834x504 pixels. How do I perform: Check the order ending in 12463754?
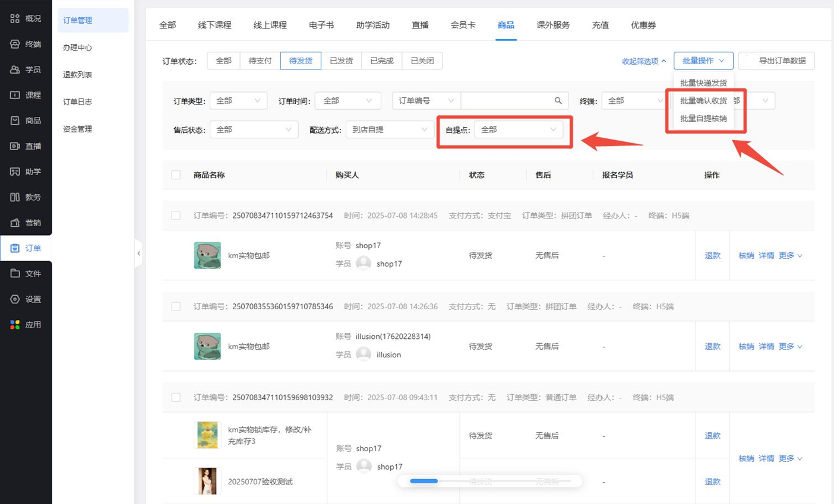point(176,215)
